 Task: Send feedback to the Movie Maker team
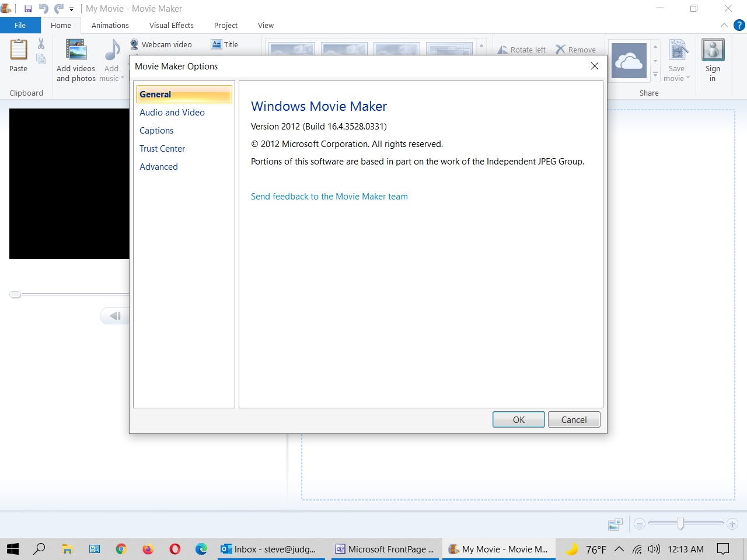pyautogui.click(x=329, y=197)
